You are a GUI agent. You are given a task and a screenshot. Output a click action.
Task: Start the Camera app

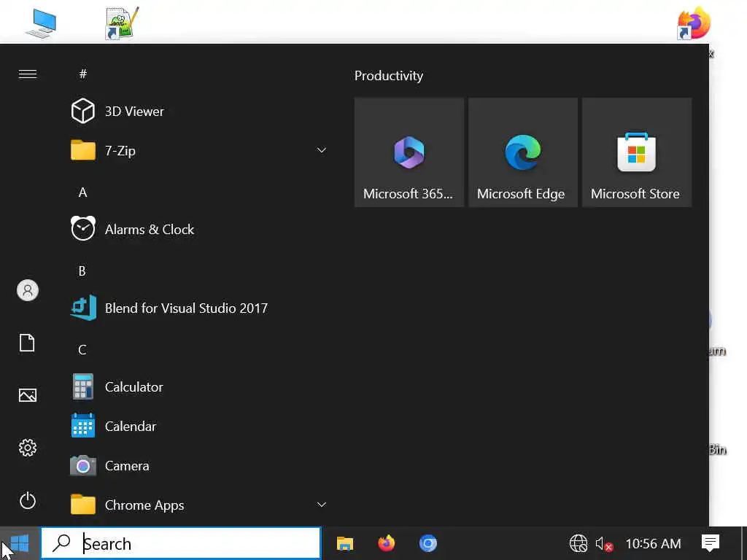click(x=199, y=466)
